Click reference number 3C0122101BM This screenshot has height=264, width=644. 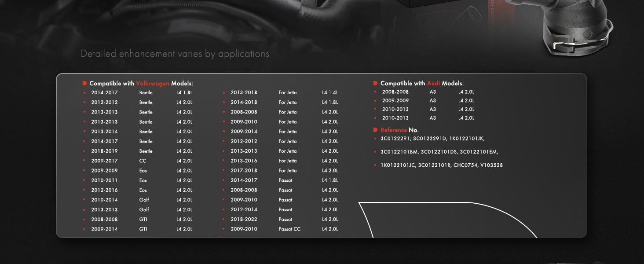[399, 152]
